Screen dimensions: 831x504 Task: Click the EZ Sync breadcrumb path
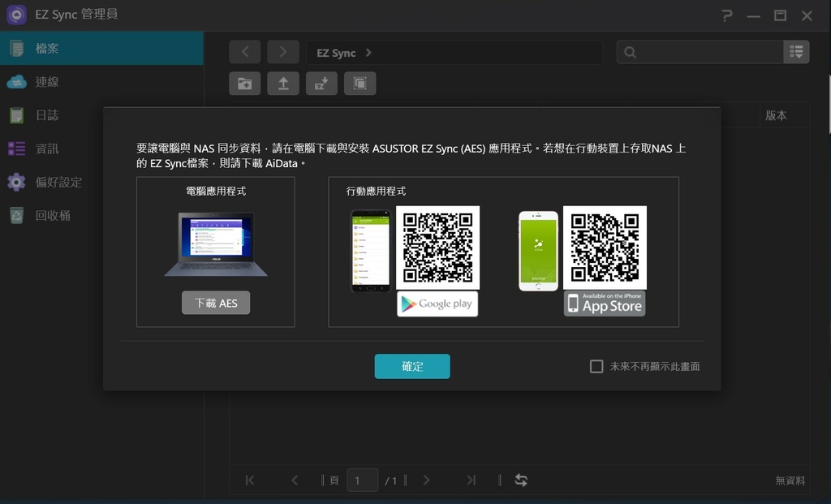[x=336, y=53]
